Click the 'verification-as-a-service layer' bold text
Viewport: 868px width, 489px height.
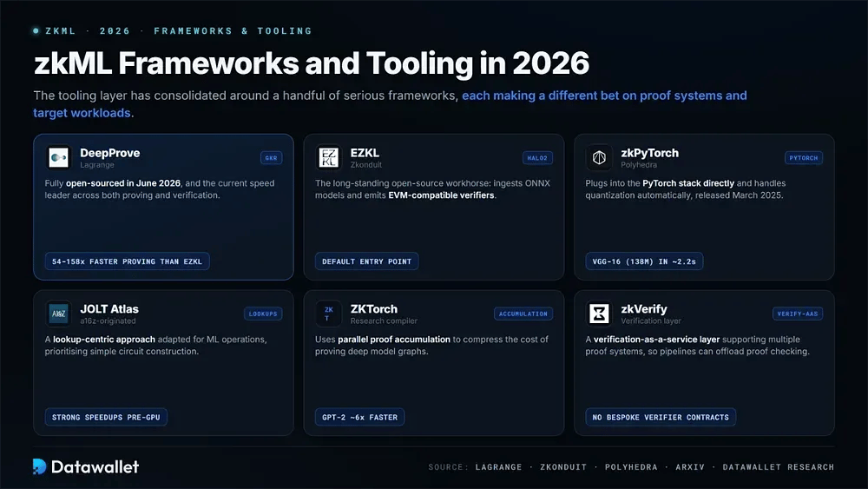pos(656,340)
